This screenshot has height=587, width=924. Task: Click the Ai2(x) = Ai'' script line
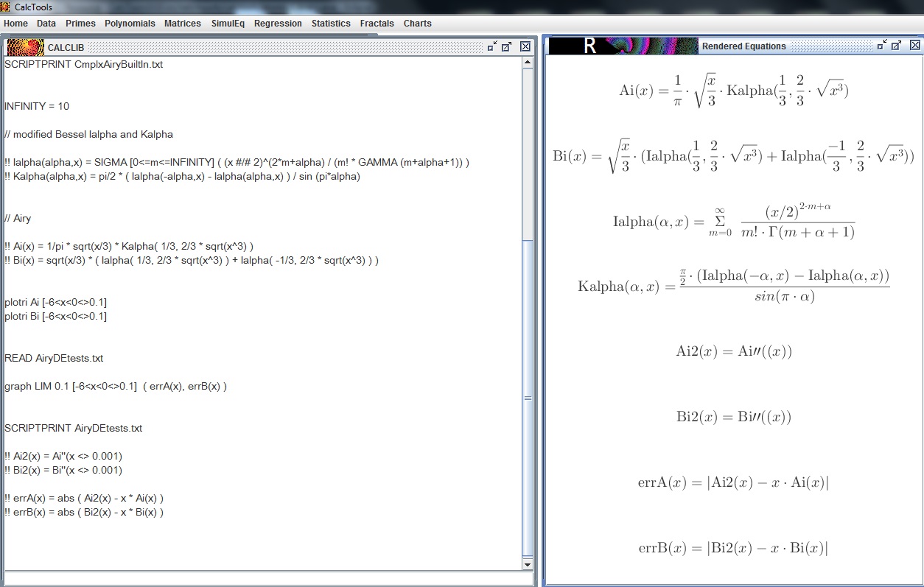point(63,456)
